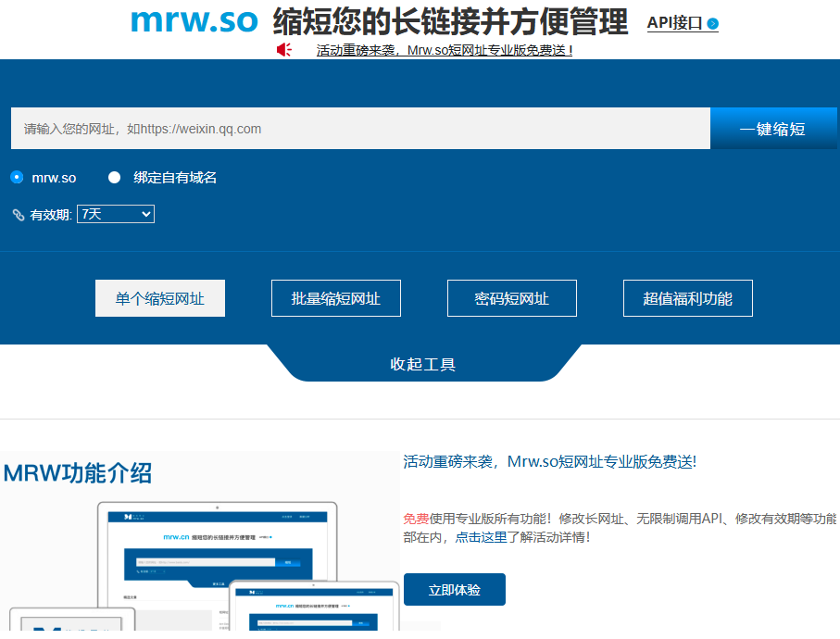The height and width of the screenshot is (639, 840).
Task: Click the mrw.so logo at top
Action: (194, 20)
